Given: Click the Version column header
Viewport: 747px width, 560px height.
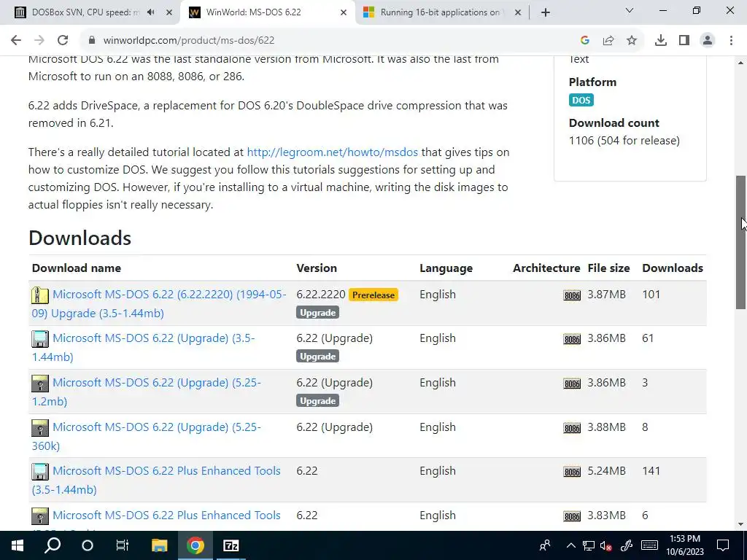Looking at the screenshot, I should pyautogui.click(x=317, y=268).
